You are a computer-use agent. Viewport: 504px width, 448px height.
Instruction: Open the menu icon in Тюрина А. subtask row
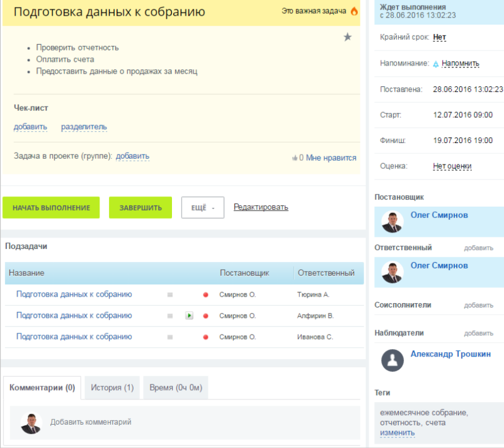point(169,295)
